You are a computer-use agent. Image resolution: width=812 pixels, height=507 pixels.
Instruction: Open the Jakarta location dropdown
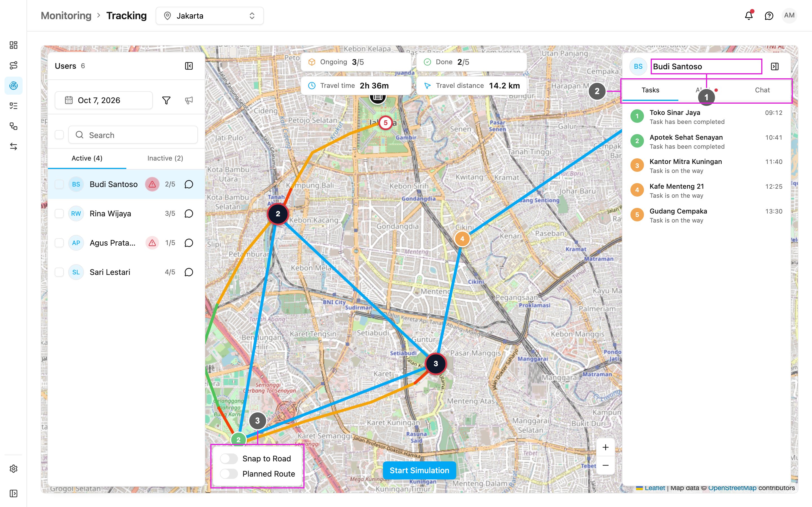coord(210,16)
